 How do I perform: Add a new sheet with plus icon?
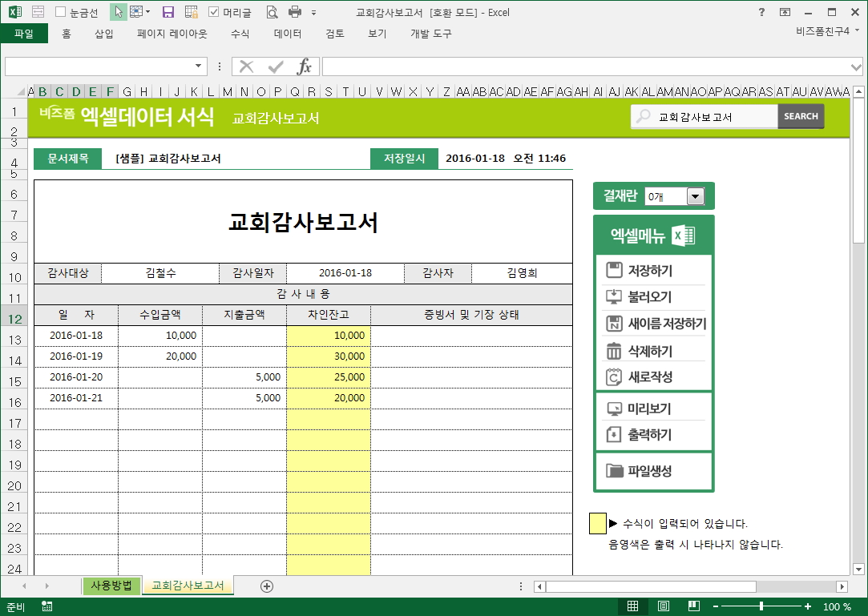click(x=267, y=586)
